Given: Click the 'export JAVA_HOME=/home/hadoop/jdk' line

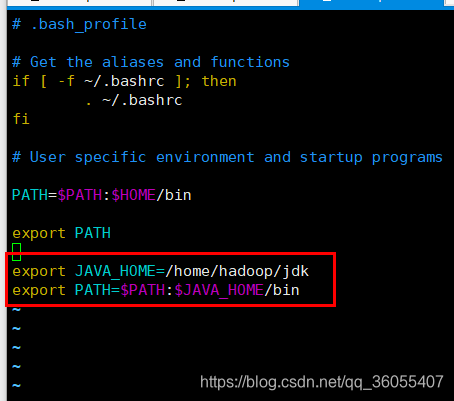Looking at the screenshot, I should 161,271.
